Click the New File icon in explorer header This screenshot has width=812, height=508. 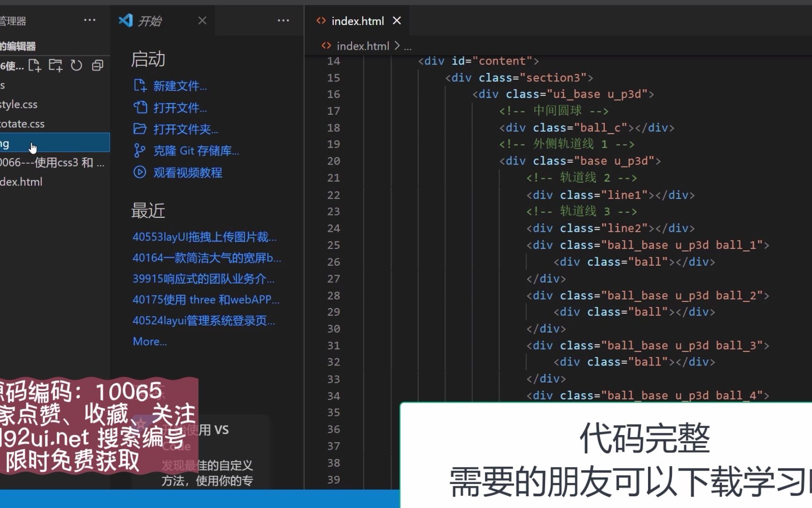(x=35, y=65)
